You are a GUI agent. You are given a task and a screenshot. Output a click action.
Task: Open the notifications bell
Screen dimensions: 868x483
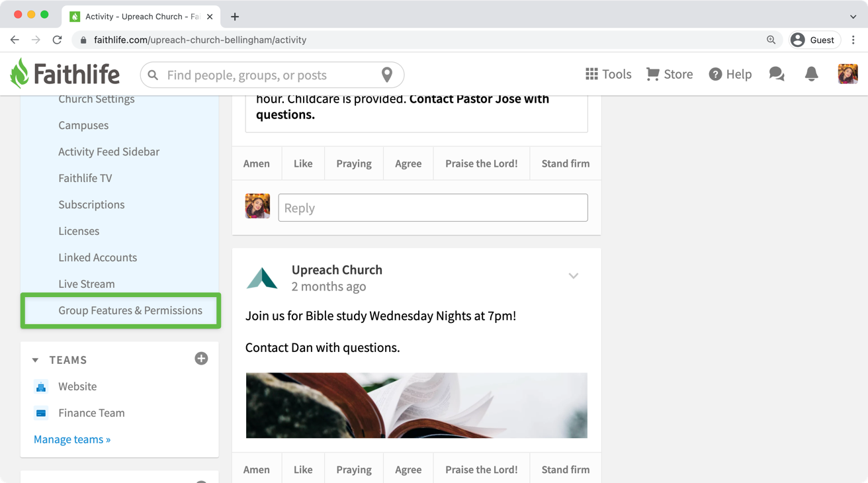point(811,74)
